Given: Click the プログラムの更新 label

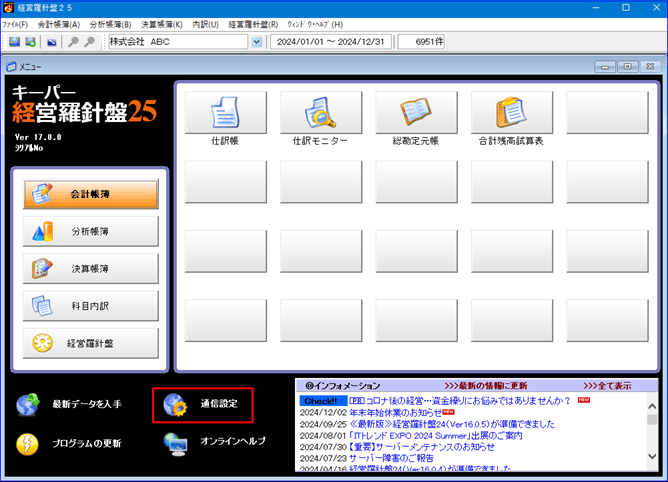Looking at the screenshot, I should 87,443.
